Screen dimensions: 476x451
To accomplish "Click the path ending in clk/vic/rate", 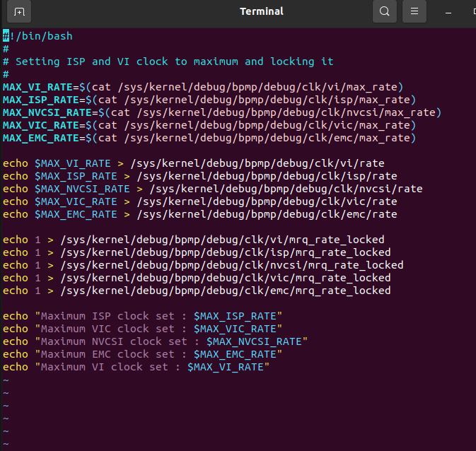I will point(267,202).
